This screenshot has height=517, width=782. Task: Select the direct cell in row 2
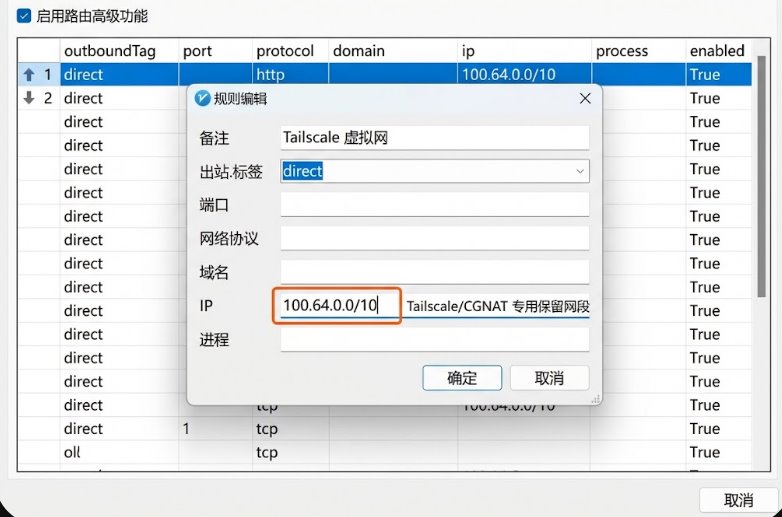pos(119,98)
